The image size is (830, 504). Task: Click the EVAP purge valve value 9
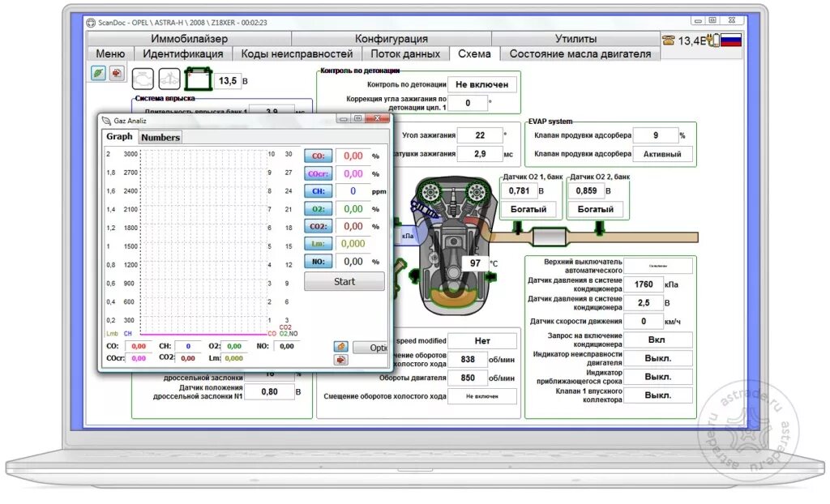pyautogui.click(x=655, y=135)
